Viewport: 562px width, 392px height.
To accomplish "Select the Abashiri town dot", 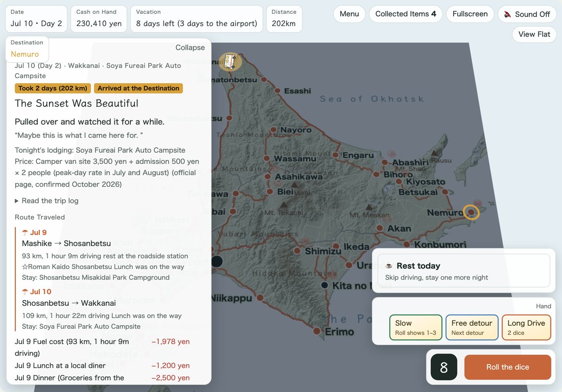I will click(385, 162).
